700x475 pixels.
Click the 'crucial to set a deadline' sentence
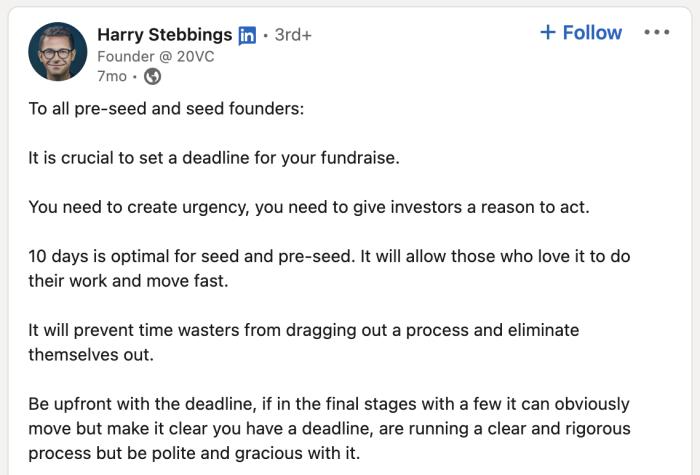coord(214,158)
